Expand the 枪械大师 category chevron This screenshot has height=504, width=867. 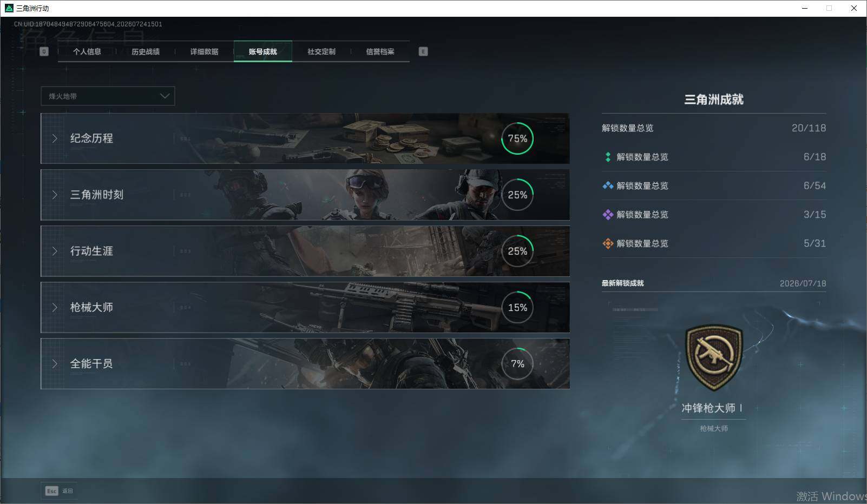click(x=55, y=307)
